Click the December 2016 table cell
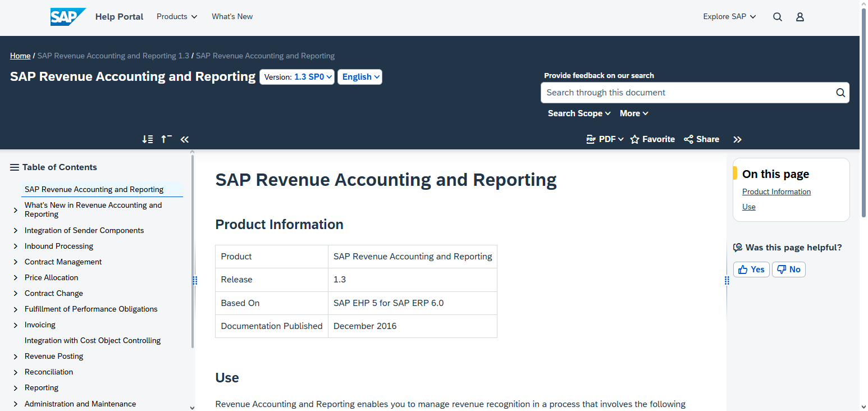The width and height of the screenshot is (868, 411). pos(413,326)
